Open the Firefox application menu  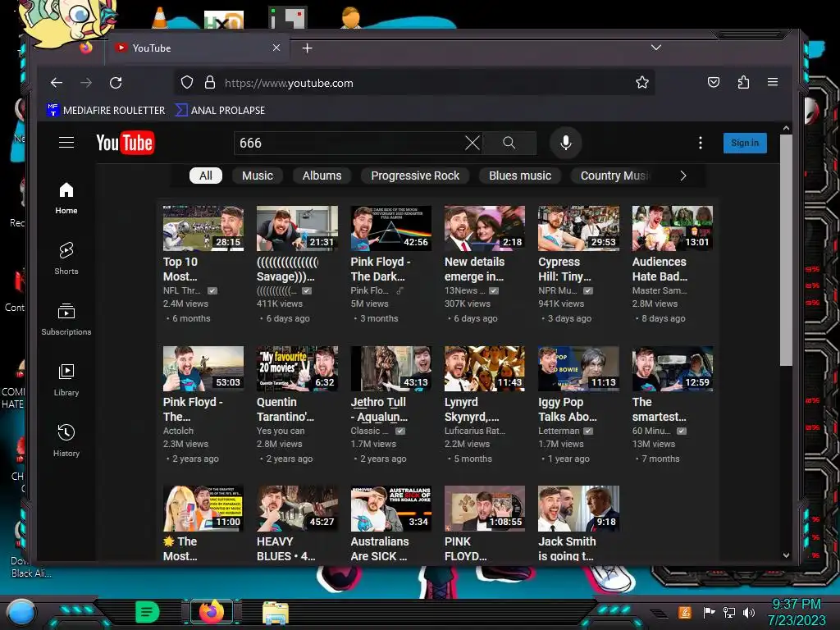[773, 82]
